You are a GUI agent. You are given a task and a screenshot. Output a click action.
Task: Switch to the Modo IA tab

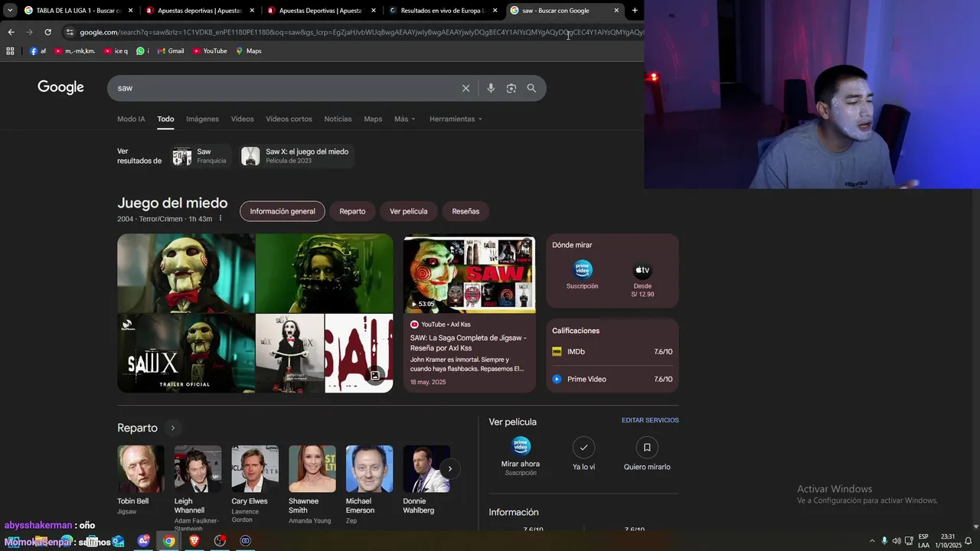tap(131, 119)
